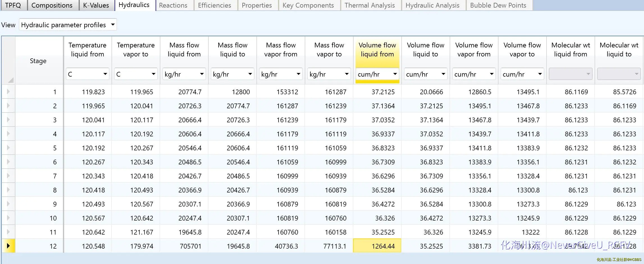The height and width of the screenshot is (264, 644).
Task: Click value 13222 in stage 11
Action: (x=522, y=232)
